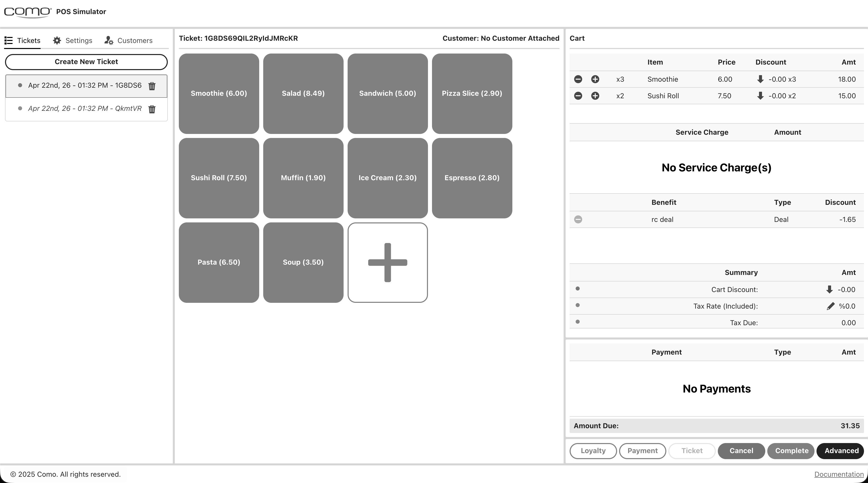Open the Payment dialog
Screen dimensions: 868x483
642,451
